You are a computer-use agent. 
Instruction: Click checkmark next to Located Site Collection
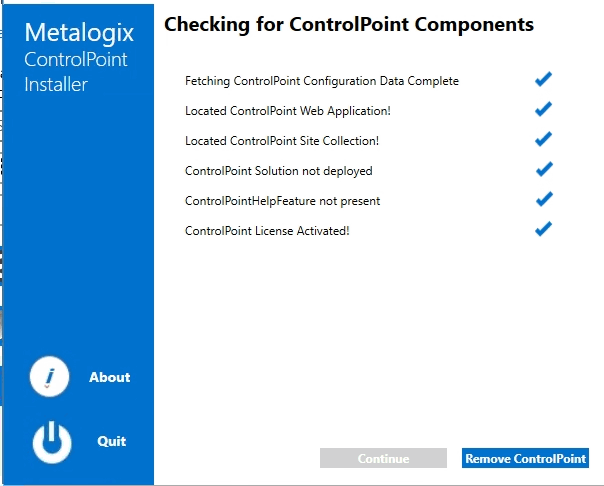point(543,140)
